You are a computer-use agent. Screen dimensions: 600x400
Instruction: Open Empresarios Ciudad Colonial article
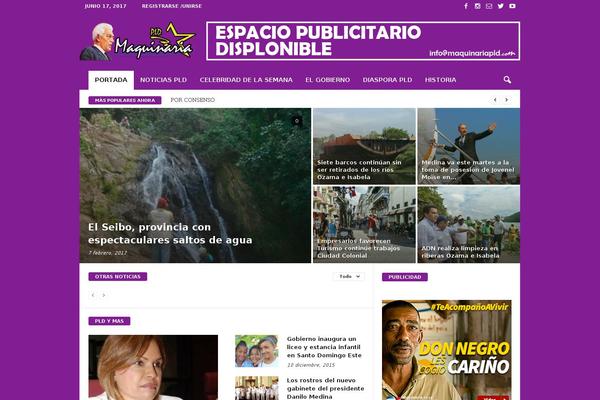tap(358, 248)
